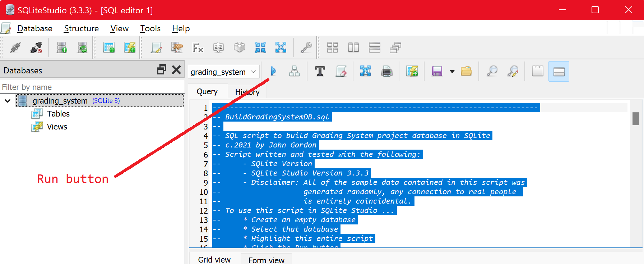Toggle results in separate tab layout
This screenshot has height=264, width=644.
538,71
